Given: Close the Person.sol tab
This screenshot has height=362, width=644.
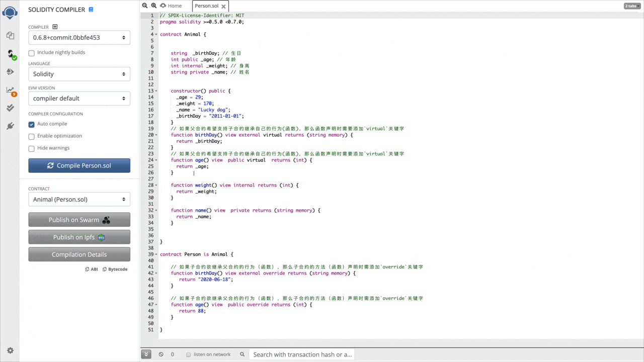Looking at the screenshot, I should [x=223, y=6].
